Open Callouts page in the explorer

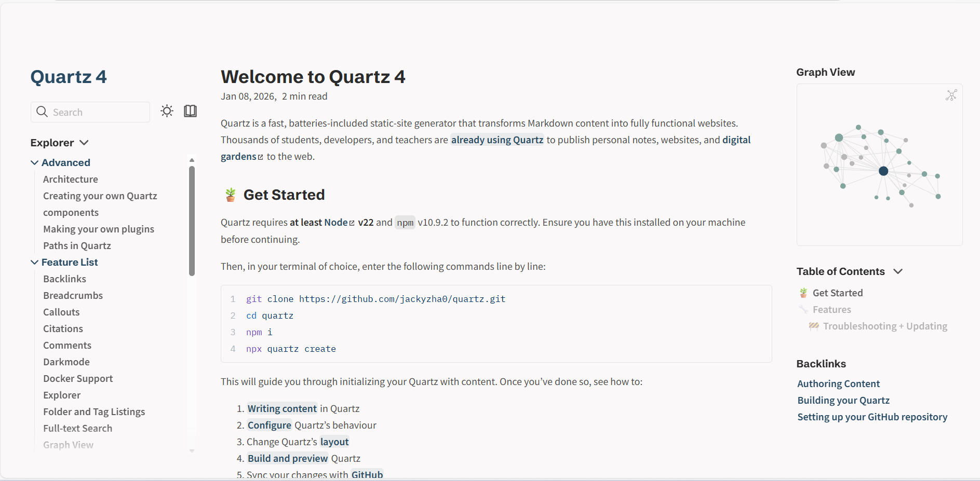point(61,312)
